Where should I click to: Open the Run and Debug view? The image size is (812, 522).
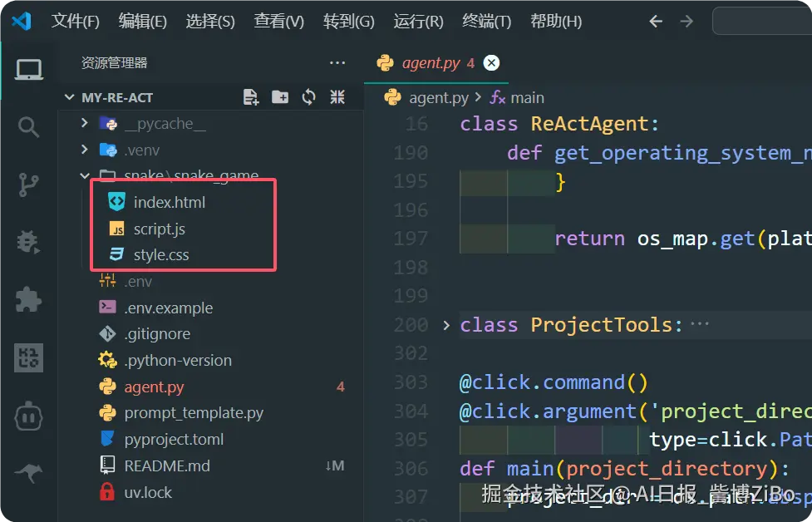point(28,242)
